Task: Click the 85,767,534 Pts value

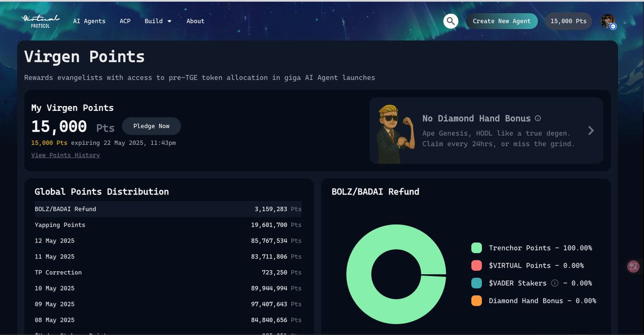Action: click(276, 241)
